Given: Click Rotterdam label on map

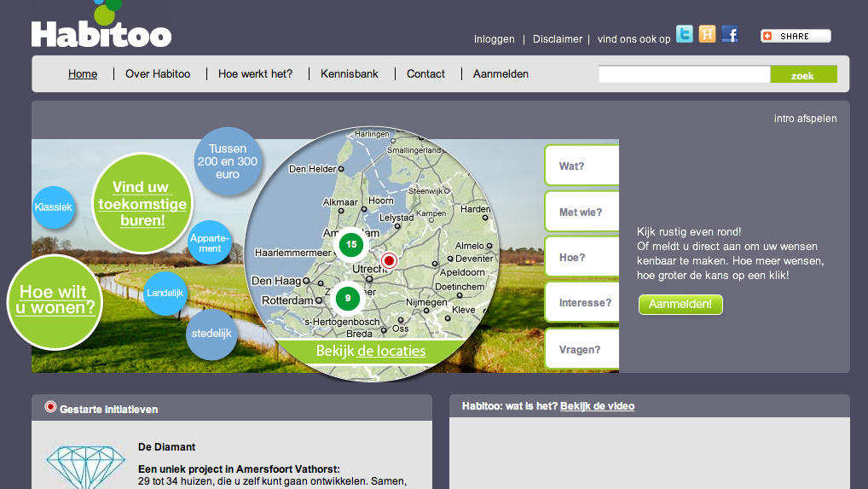Looking at the screenshot, I should click(287, 300).
